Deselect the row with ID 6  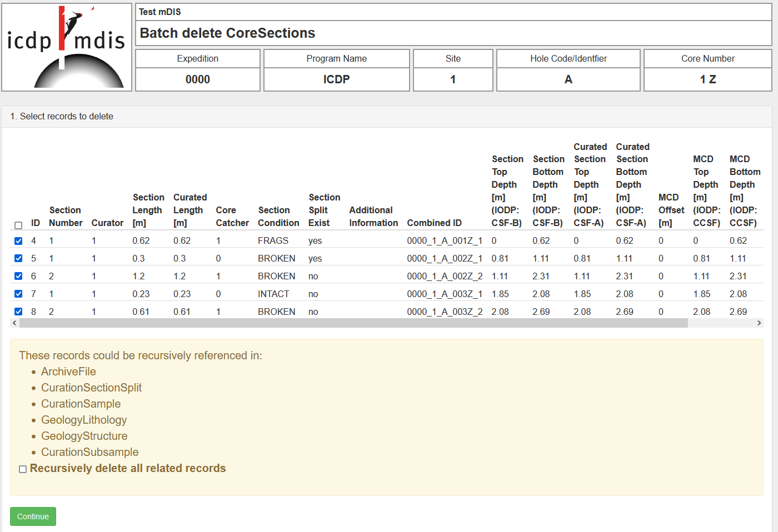18,277
